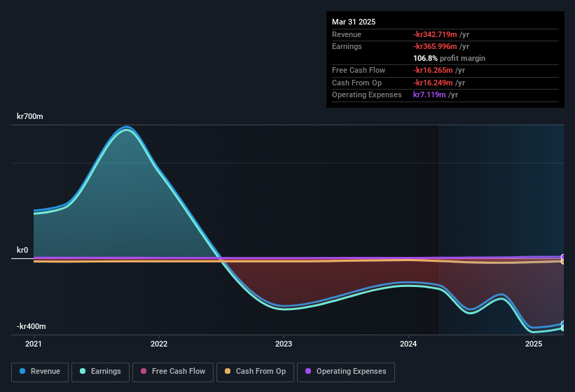Click the Operating Expenses value kr7.119m
The image size is (575, 392).
coord(429,95)
